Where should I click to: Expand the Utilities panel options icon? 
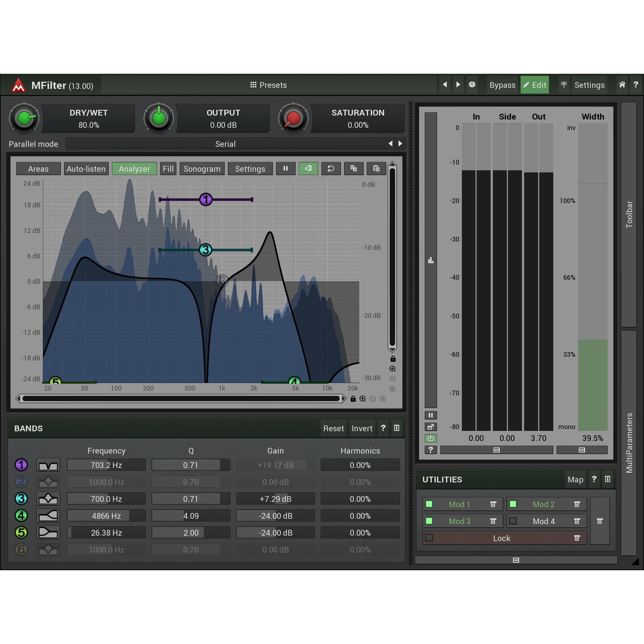[608, 479]
